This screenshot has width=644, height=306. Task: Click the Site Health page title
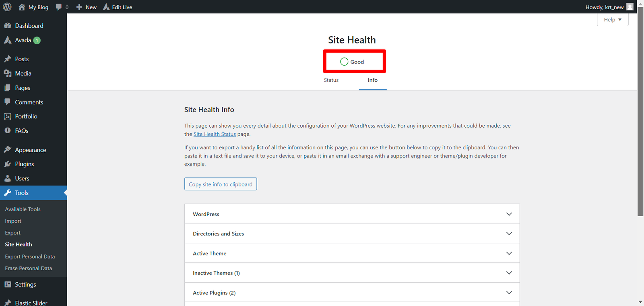(x=352, y=40)
